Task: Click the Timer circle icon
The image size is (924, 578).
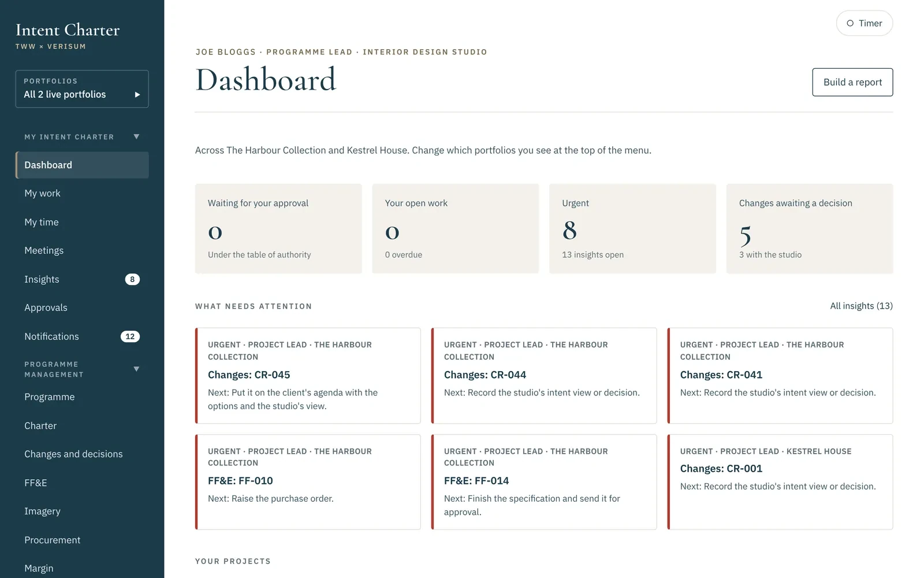Action: point(850,23)
